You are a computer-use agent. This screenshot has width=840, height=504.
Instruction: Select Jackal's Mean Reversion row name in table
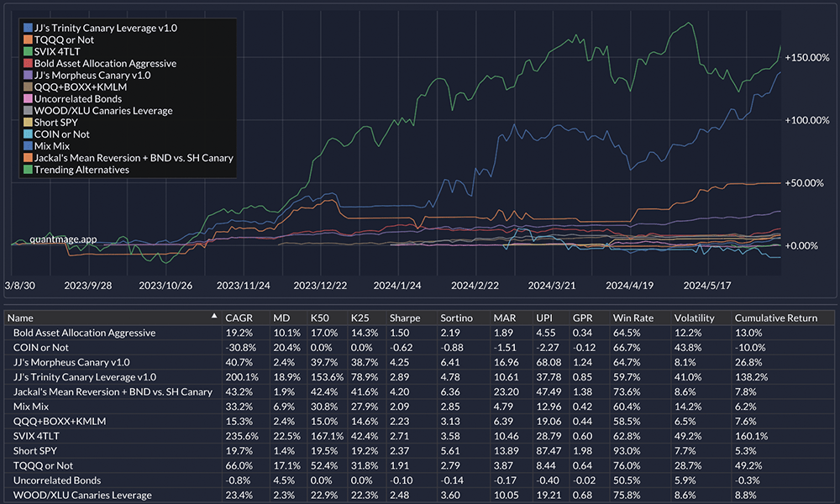pos(113,391)
